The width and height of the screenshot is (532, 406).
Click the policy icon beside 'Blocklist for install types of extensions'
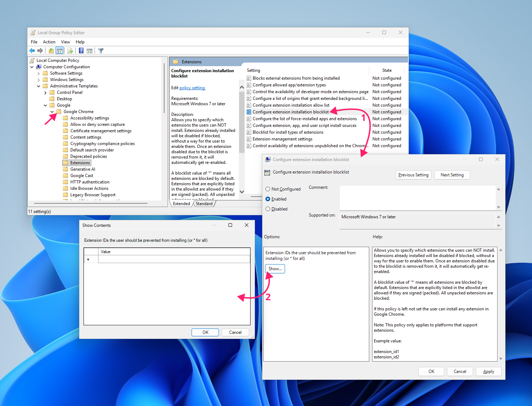(249, 132)
